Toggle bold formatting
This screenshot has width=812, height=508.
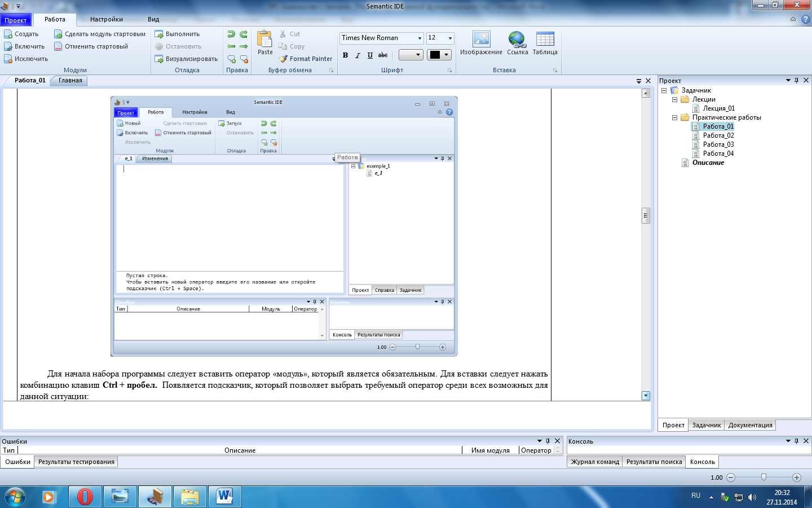[345, 55]
